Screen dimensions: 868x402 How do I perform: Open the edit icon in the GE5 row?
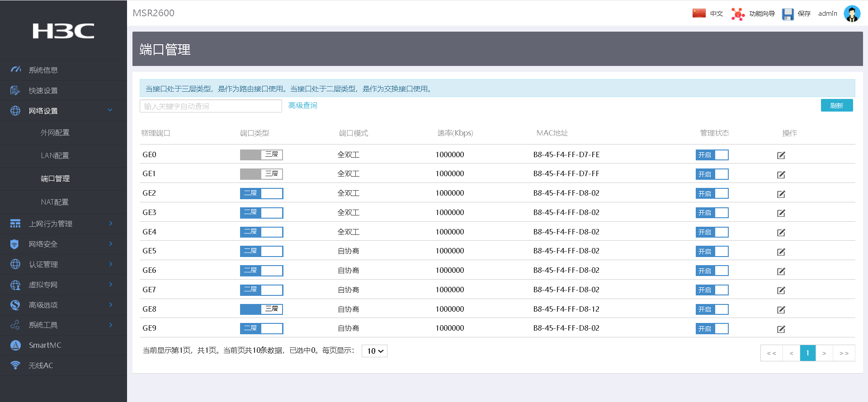781,252
